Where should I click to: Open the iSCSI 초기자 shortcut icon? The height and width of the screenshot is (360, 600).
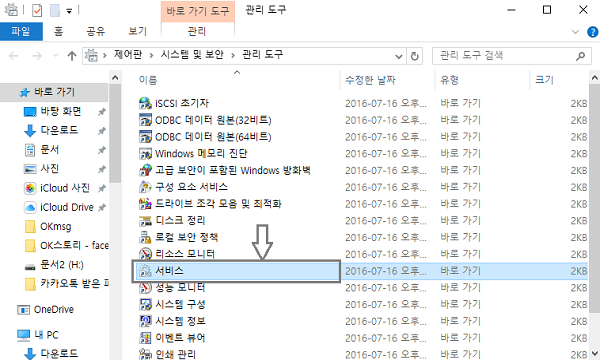click(145, 103)
